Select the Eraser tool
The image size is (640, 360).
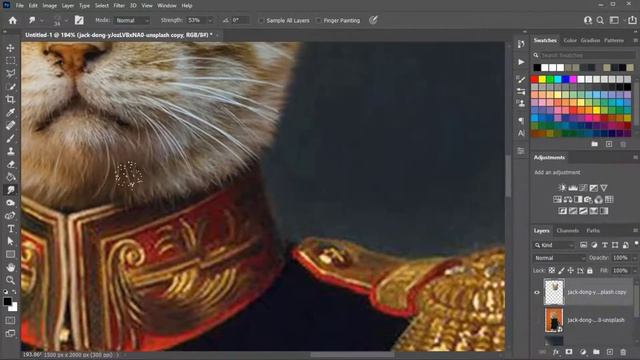[10, 164]
